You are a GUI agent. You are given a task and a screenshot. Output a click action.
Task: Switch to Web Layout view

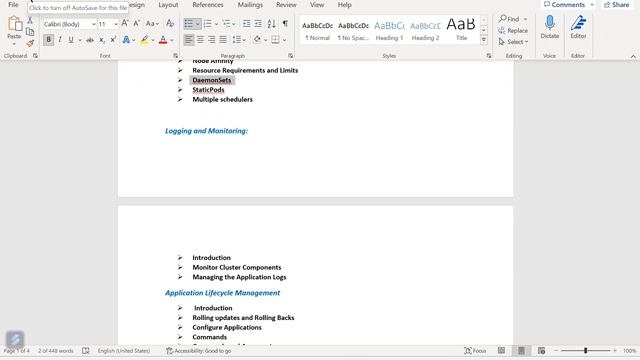(x=541, y=351)
